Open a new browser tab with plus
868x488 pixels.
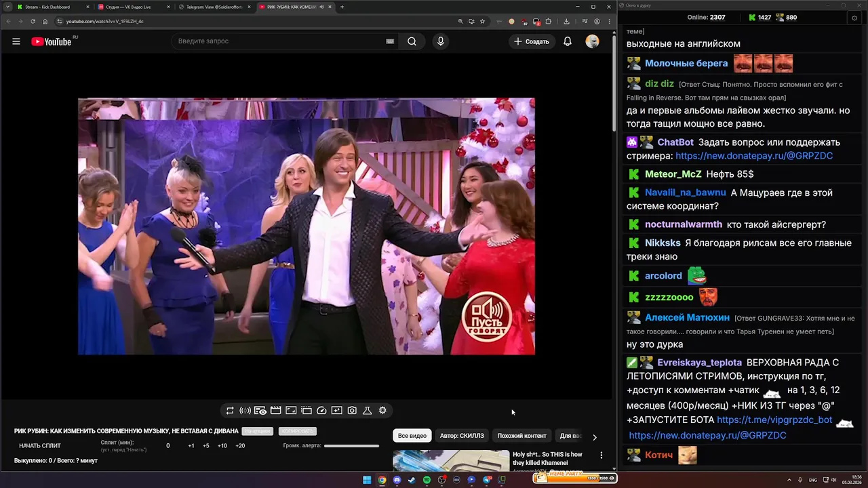tap(342, 7)
